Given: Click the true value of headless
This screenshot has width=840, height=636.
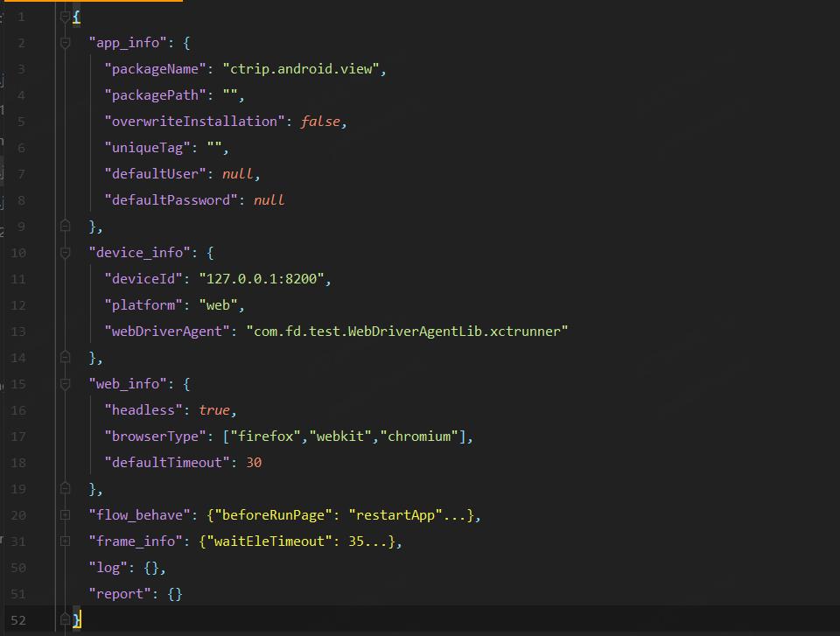Looking at the screenshot, I should click(214, 410).
